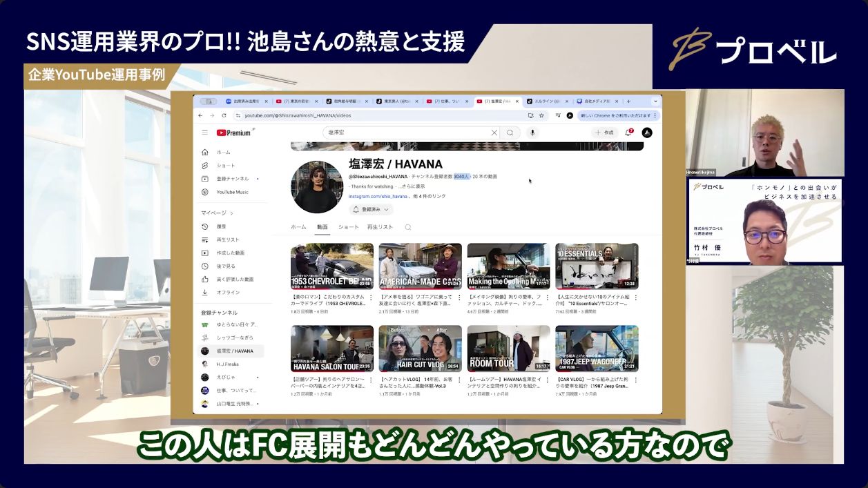Open the 1987 JEEP WAGONEER video thumbnail
868x488 pixels.
tap(597, 349)
